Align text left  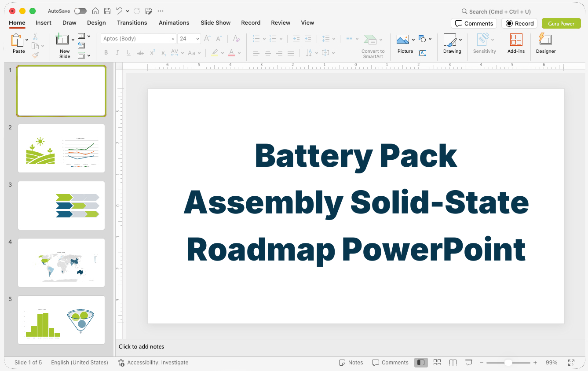tap(256, 53)
